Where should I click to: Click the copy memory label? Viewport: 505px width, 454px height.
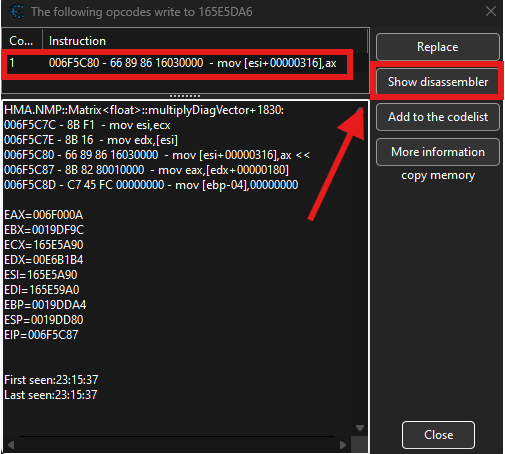tap(438, 175)
